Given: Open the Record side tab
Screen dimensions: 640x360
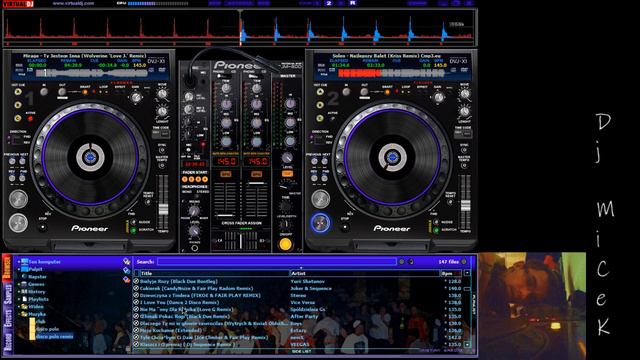Looking at the screenshot, I should [7, 342].
